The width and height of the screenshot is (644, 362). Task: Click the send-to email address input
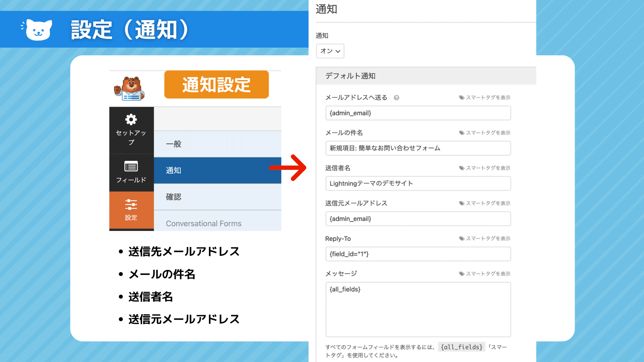418,113
